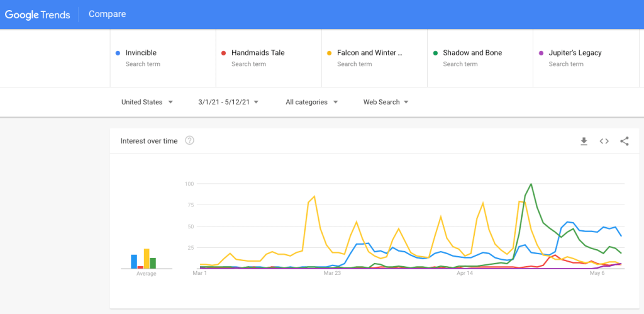Click the 75 y-axis label
Screen dimensions: 644x314
pos(191,205)
